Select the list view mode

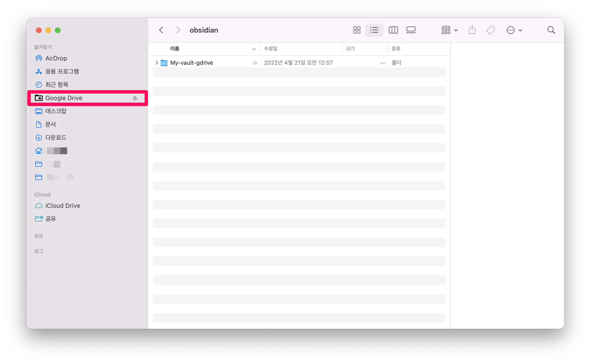click(x=374, y=30)
